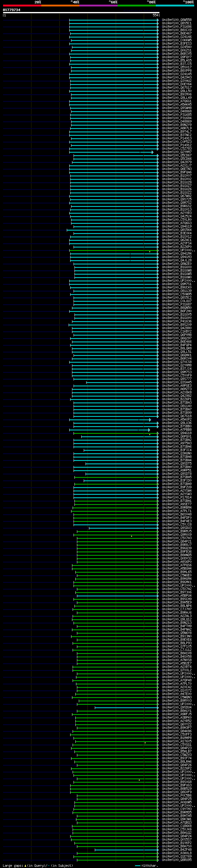Select the hit label UniRef100_B3TNC2

coord(176,135)
